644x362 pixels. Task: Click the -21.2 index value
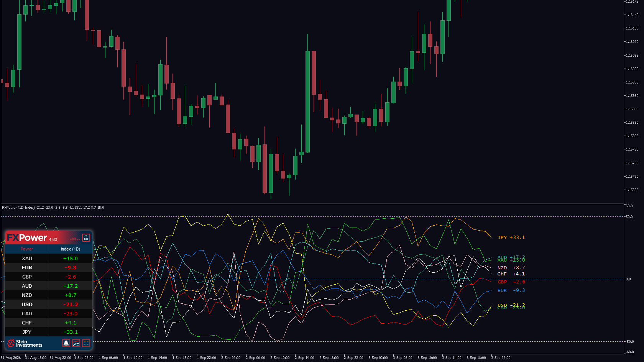coord(71,304)
